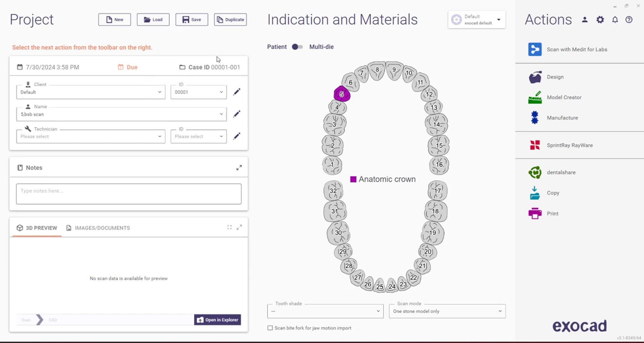Screen dimensions: 644x343
Task: Create a New project
Action: 114,19
